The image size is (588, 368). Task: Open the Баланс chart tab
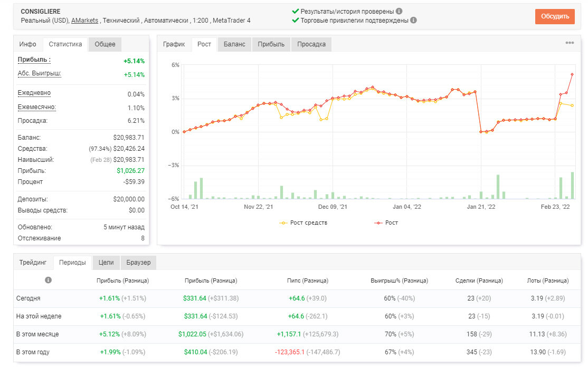[x=234, y=44]
